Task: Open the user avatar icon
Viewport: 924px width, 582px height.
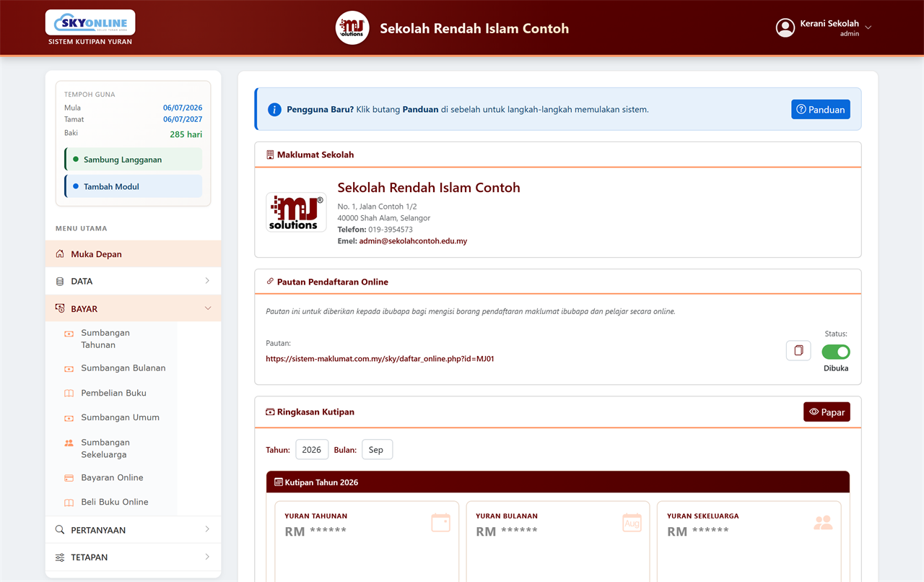Action: click(785, 28)
